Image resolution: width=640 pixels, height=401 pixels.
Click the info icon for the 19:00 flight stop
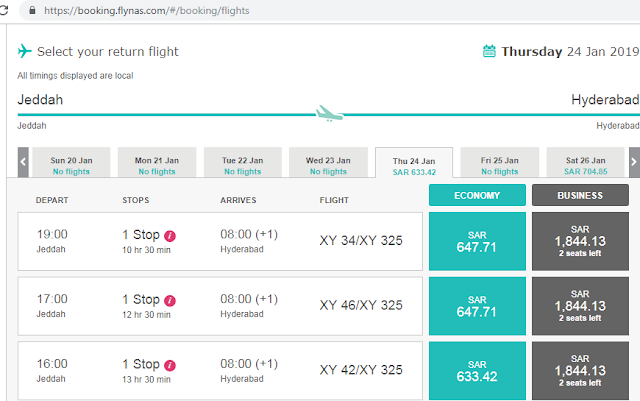click(170, 236)
